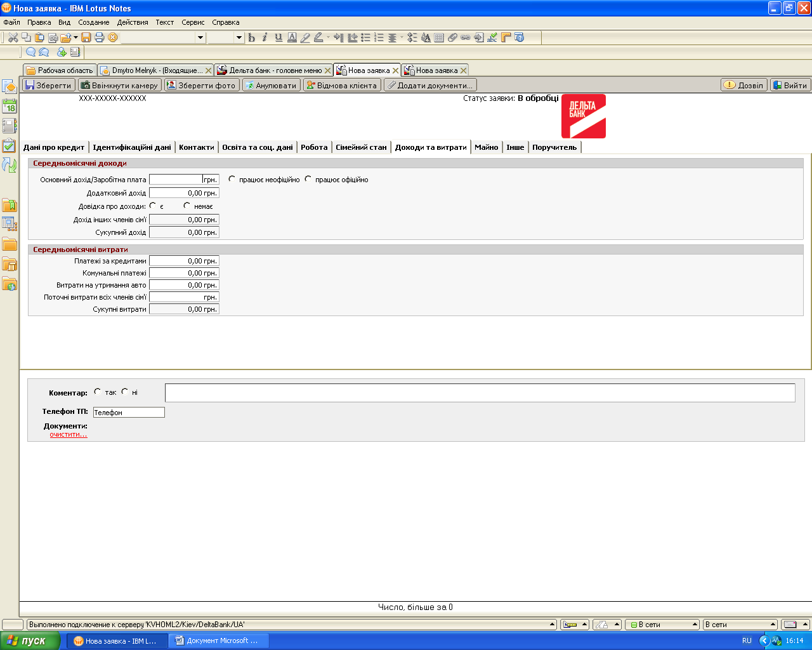The image size is (812, 650).
Task: Toggle bold text formatting icon
Action: click(251, 37)
